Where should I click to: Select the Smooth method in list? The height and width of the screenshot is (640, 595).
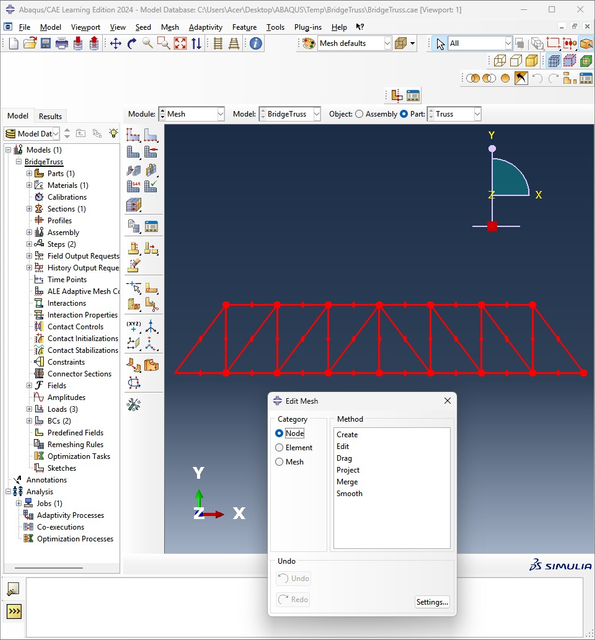349,493
